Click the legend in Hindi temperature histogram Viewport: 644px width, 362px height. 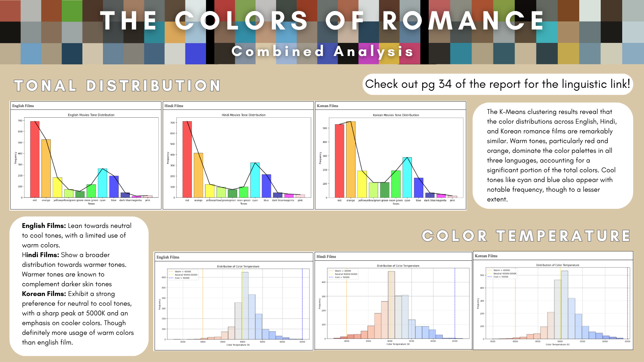343,274
